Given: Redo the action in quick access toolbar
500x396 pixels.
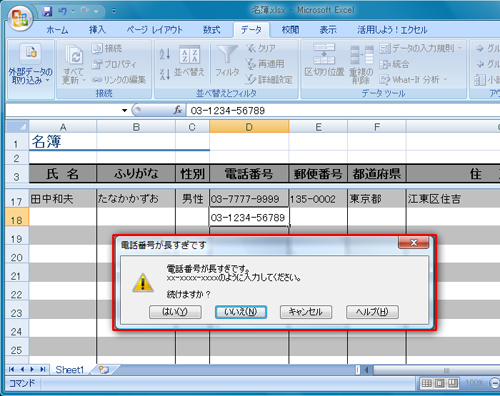Looking at the screenshot, I should click(x=85, y=12).
